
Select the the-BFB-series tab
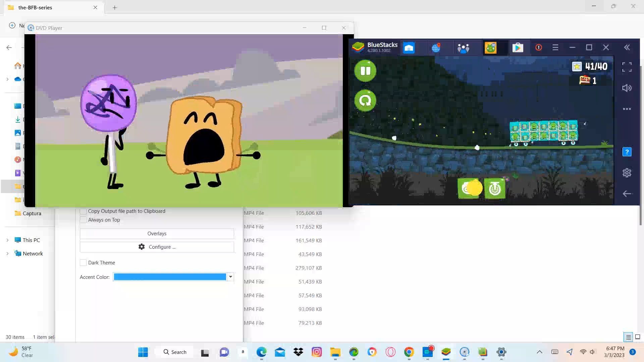[x=54, y=7]
